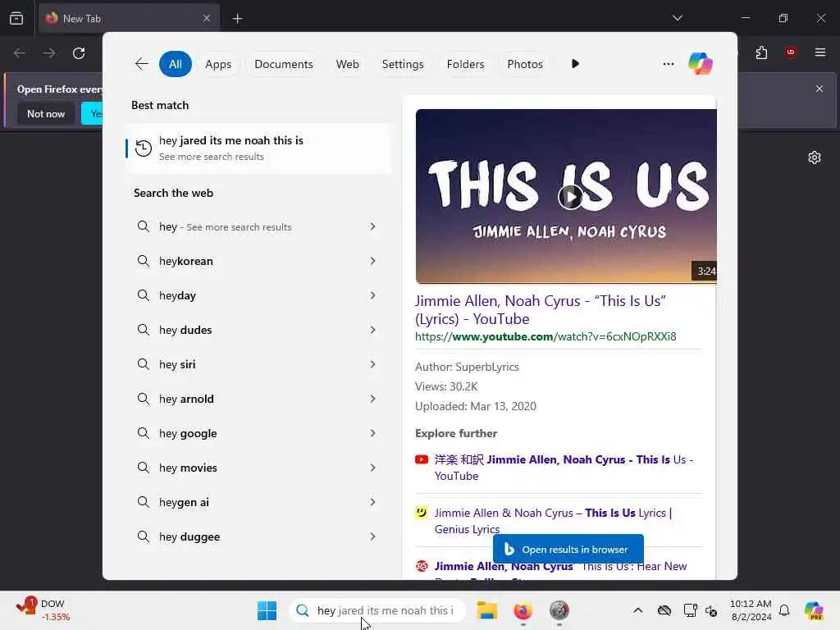Open Firefox extensions puzzle icon

(x=761, y=52)
